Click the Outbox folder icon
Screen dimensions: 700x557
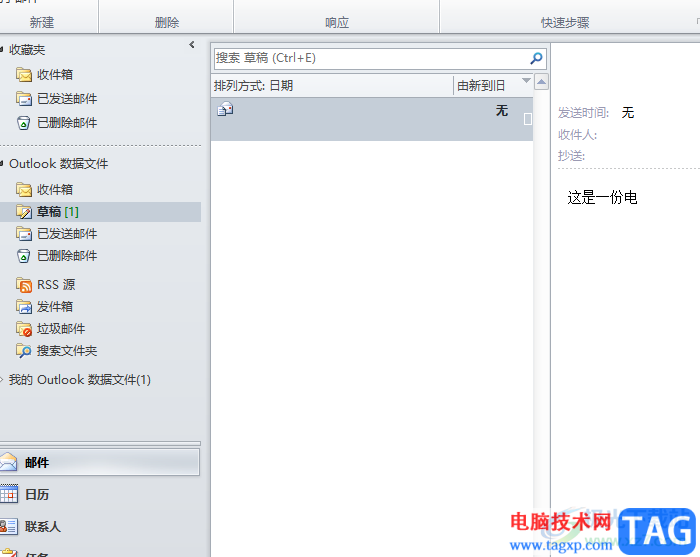pyautogui.click(x=24, y=307)
